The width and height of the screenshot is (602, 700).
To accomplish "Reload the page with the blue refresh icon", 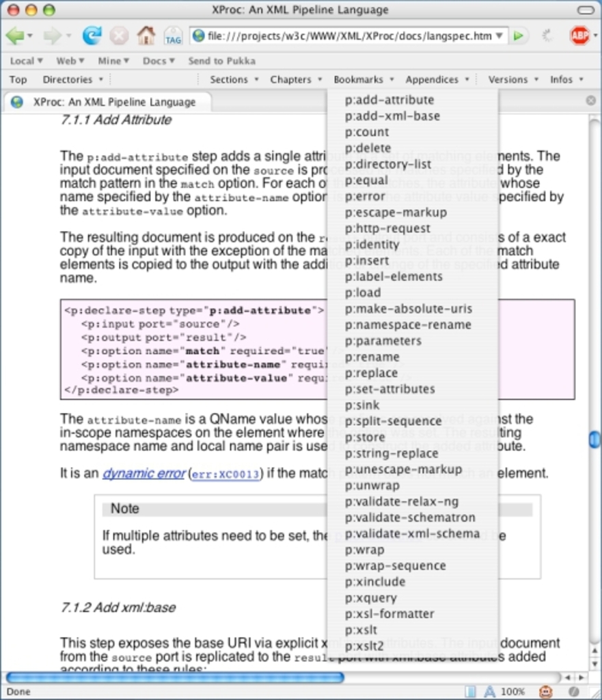I will 92,36.
